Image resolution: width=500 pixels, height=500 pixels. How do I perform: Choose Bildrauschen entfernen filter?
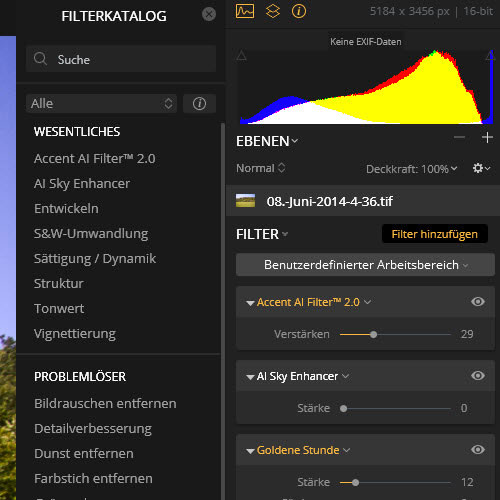[105, 404]
